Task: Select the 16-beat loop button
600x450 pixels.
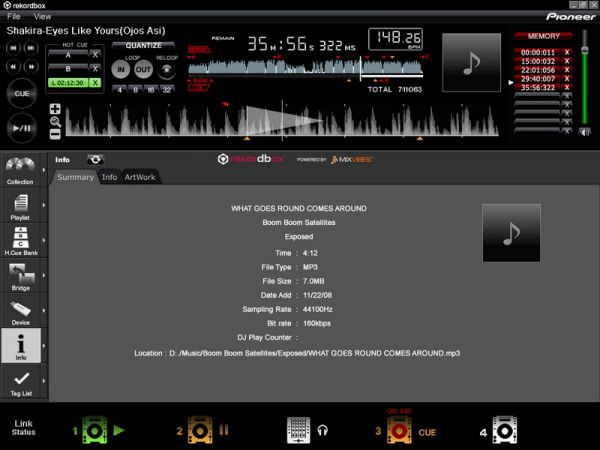Action: (x=151, y=90)
